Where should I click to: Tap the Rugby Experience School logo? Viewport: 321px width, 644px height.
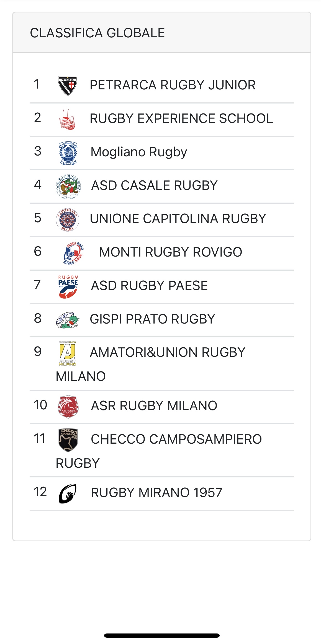(67, 119)
